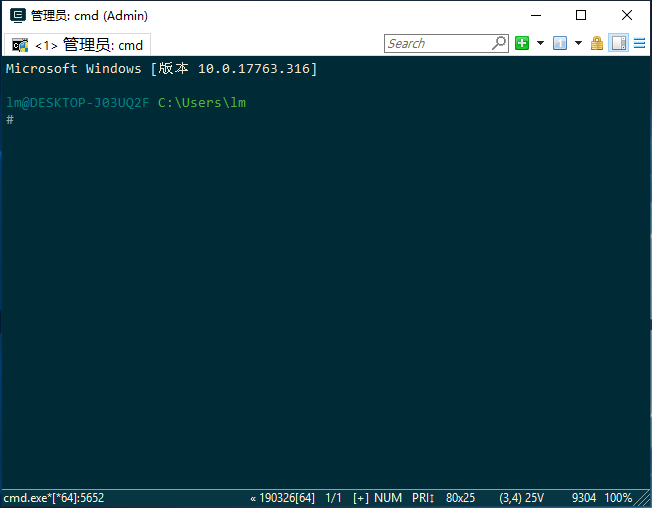Create new console with green plus button
This screenshot has width=652, height=508.
point(522,43)
